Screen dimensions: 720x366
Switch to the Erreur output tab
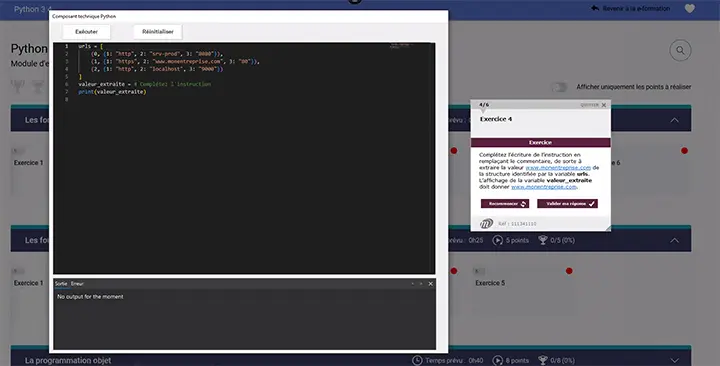[77, 284]
